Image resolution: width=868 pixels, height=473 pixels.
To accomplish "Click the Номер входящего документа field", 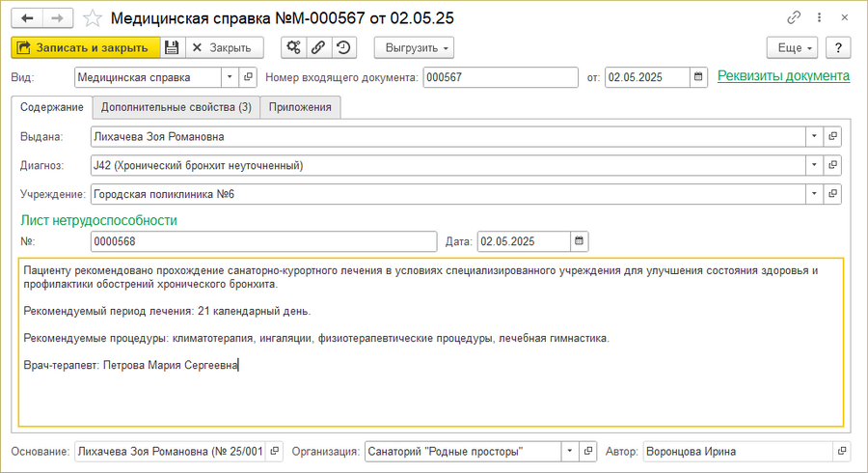I will point(501,77).
